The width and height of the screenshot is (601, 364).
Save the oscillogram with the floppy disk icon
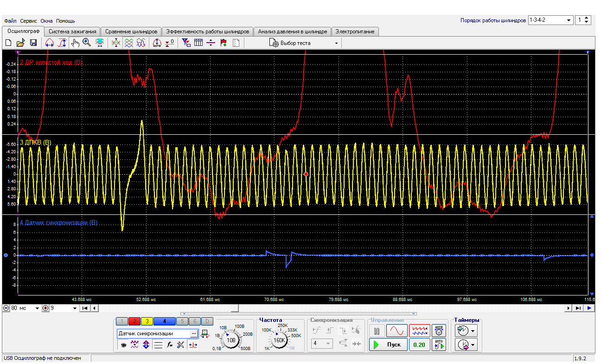[33, 43]
